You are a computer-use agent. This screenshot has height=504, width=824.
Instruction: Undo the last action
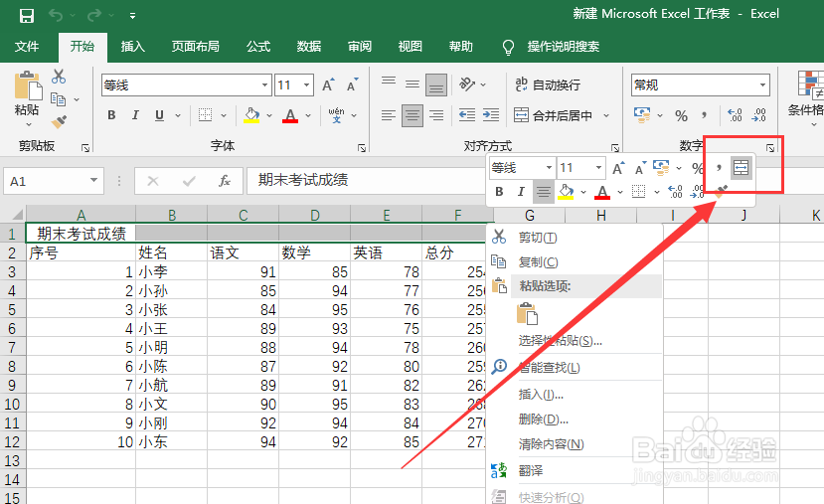click(56, 16)
